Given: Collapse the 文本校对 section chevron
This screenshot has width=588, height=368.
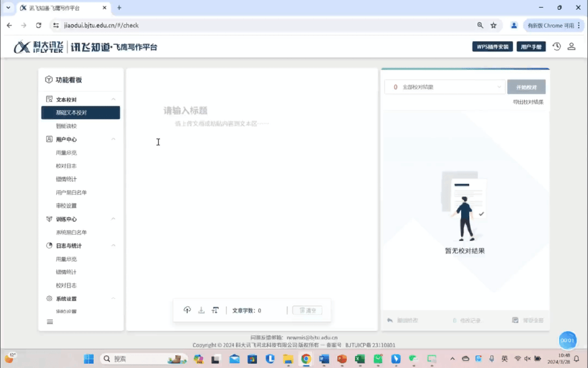Looking at the screenshot, I should (x=113, y=99).
